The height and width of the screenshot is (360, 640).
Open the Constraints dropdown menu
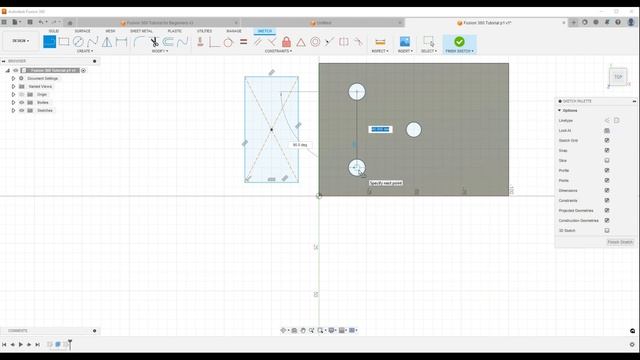(x=279, y=51)
